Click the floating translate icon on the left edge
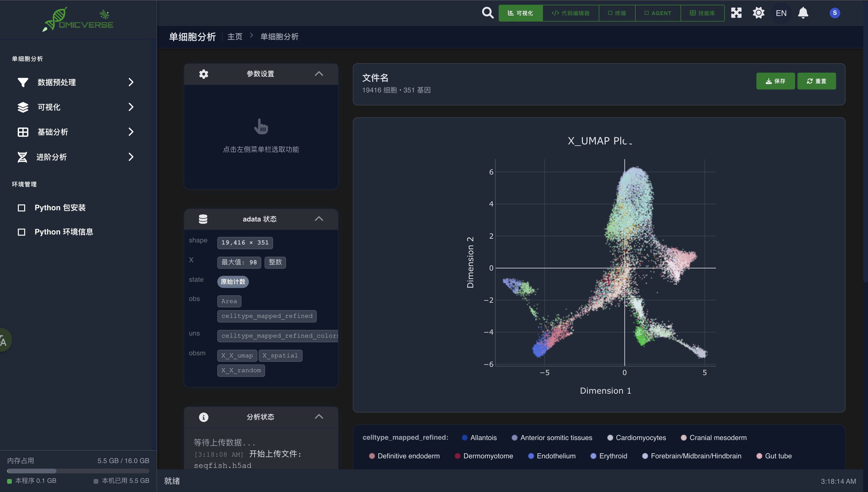Screen dimensions: 868x492 (x=4, y=341)
